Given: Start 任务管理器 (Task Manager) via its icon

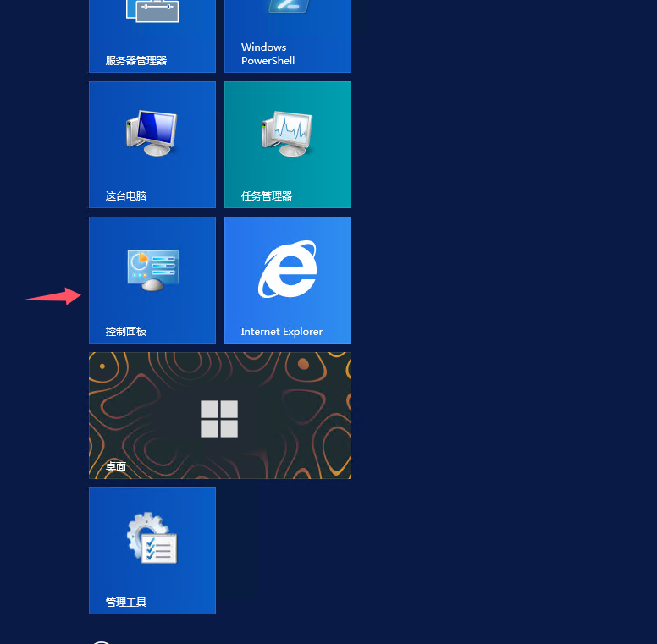Looking at the screenshot, I should (288, 133).
